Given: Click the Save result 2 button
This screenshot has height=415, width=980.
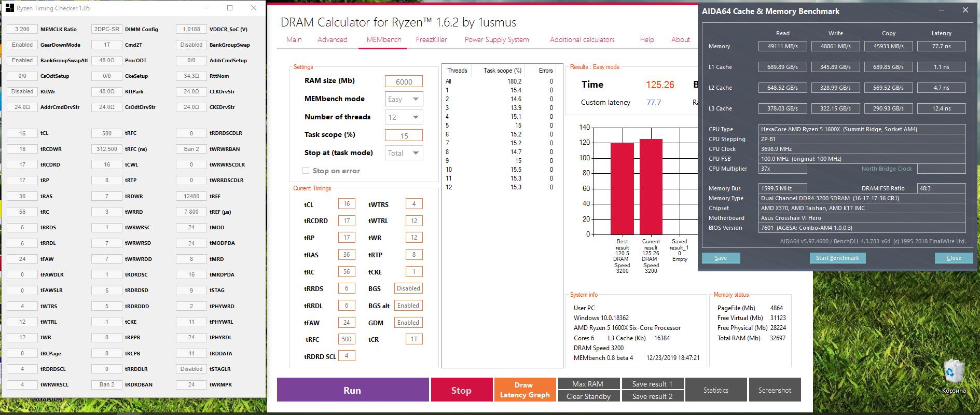Looking at the screenshot, I should (652, 396).
